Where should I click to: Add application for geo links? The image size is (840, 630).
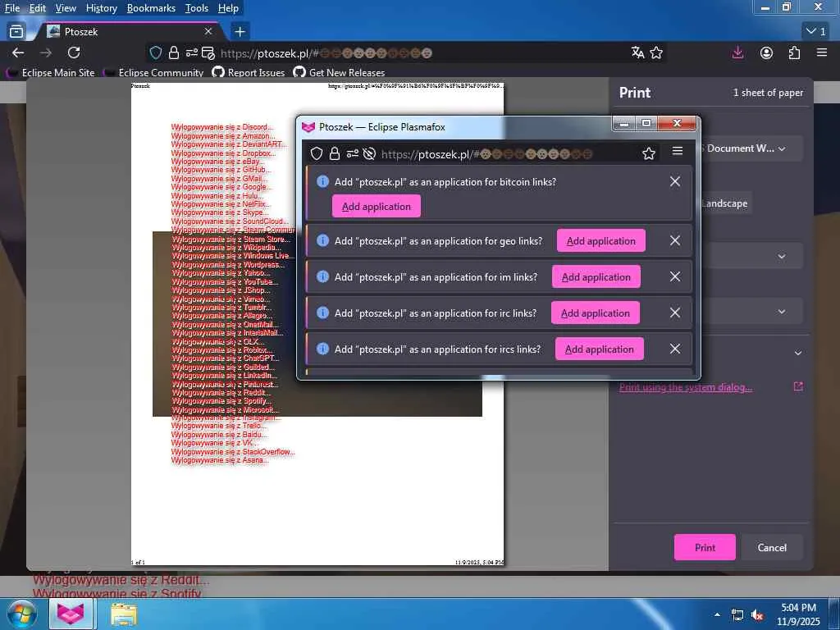coord(601,240)
